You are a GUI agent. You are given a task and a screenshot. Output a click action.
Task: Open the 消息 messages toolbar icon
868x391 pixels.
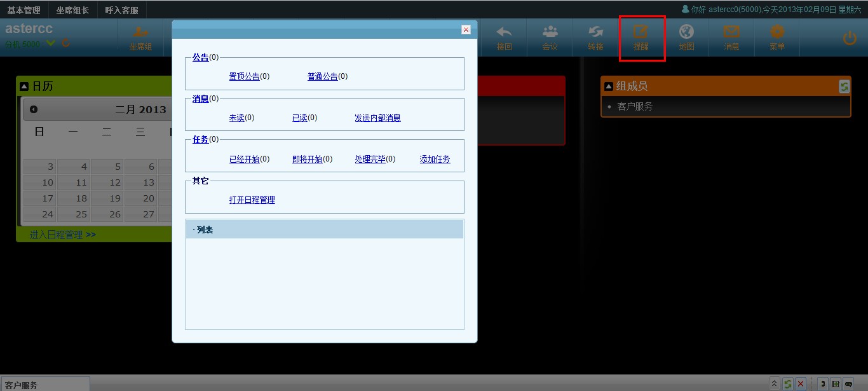click(x=731, y=37)
